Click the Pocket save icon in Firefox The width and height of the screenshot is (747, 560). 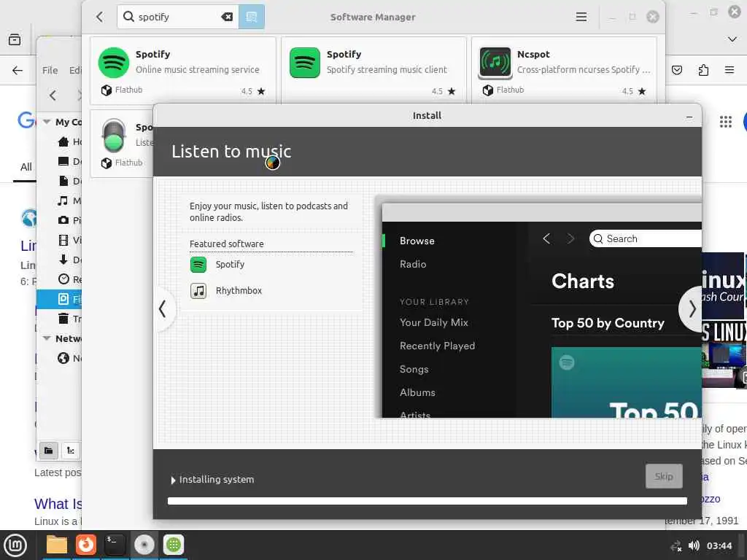[676, 71]
